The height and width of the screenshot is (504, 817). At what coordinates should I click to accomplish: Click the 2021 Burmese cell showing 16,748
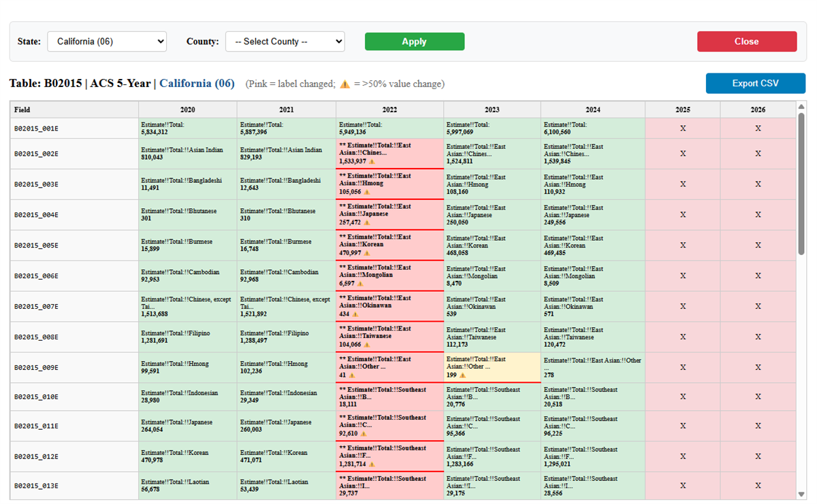click(287, 246)
